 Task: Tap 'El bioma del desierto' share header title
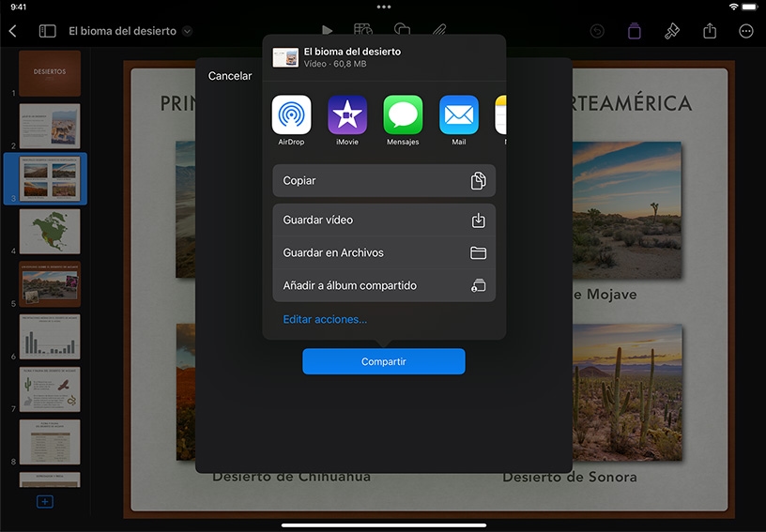352,52
